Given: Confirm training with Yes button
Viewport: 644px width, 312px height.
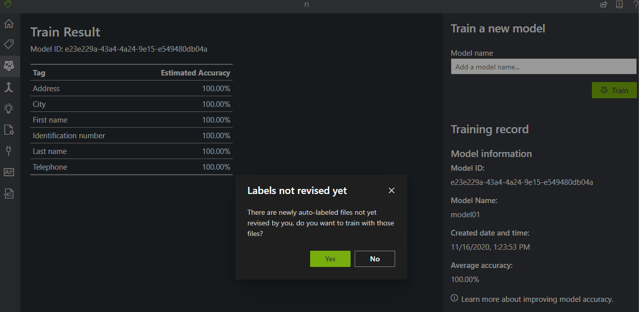Looking at the screenshot, I should click(330, 259).
